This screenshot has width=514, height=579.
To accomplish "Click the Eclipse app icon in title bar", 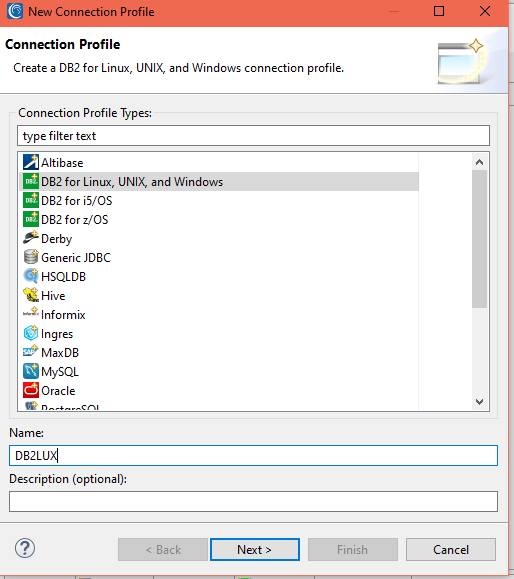I will coord(15,11).
